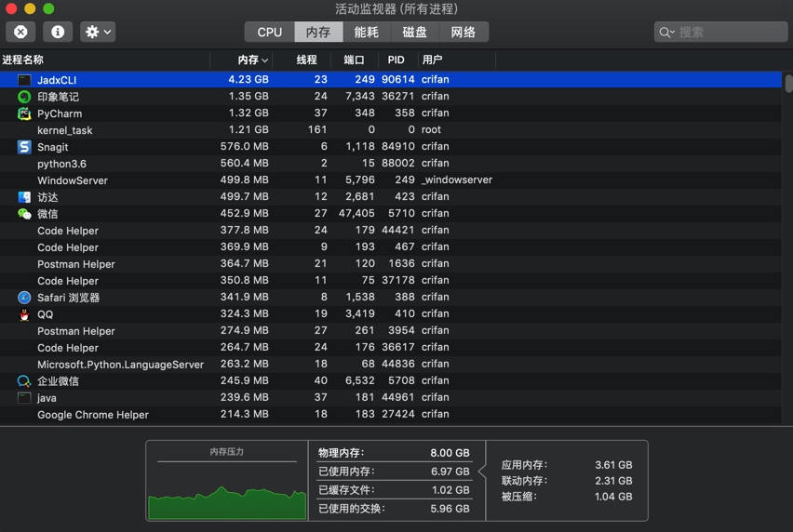Click the Safari 浏览器 compass icon
The height and width of the screenshot is (532, 793).
coord(24,297)
